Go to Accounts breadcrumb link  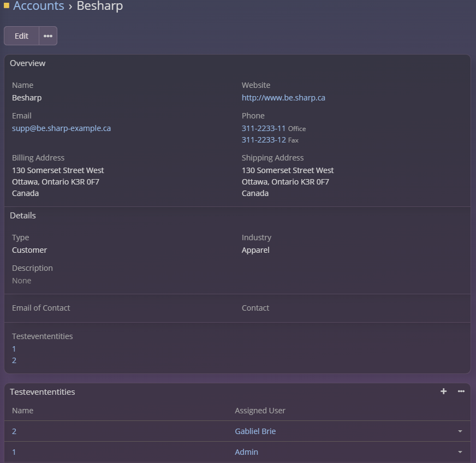(39, 6)
